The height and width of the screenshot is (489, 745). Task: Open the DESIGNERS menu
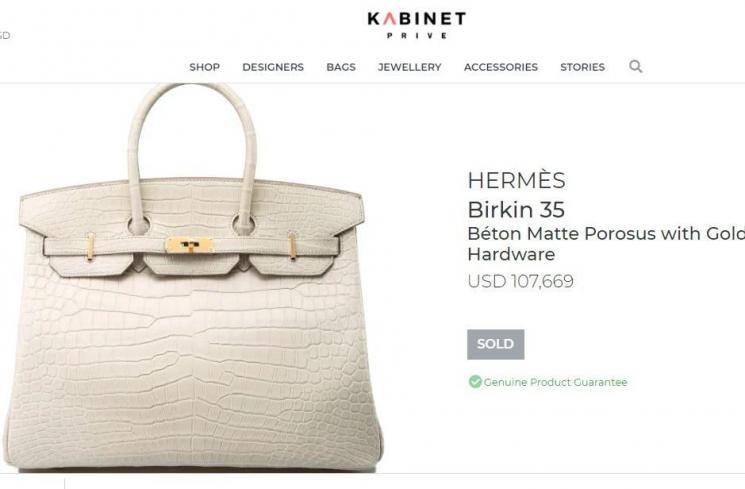point(273,67)
